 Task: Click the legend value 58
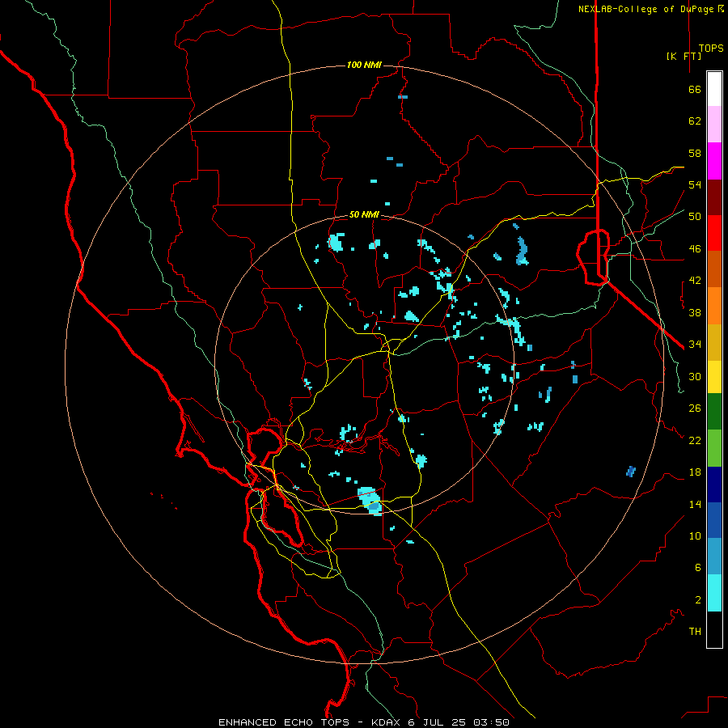coord(695,153)
